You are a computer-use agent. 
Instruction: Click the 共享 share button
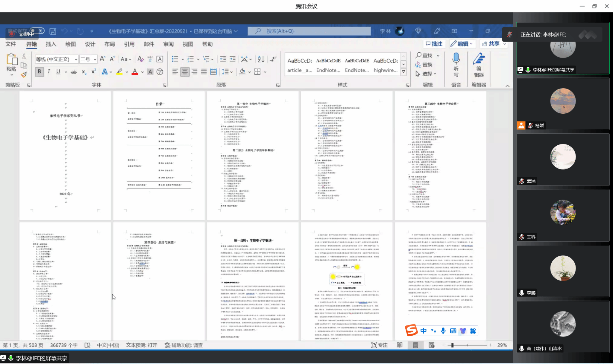point(491,44)
